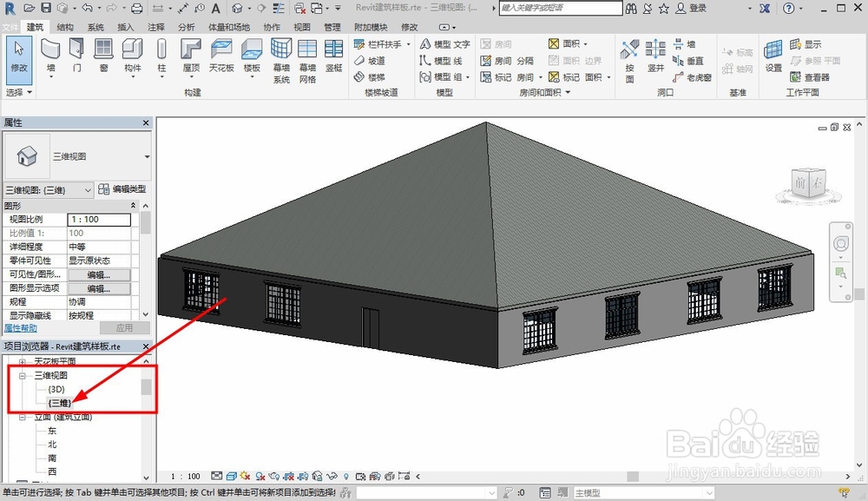
Task: Select the 屋顶 (Roof) tool
Action: click(191, 57)
